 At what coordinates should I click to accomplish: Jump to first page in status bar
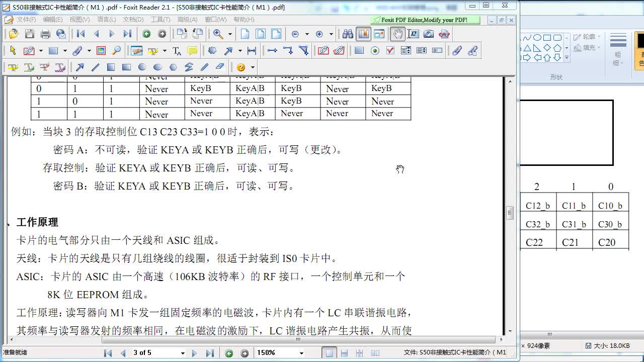click(108, 353)
